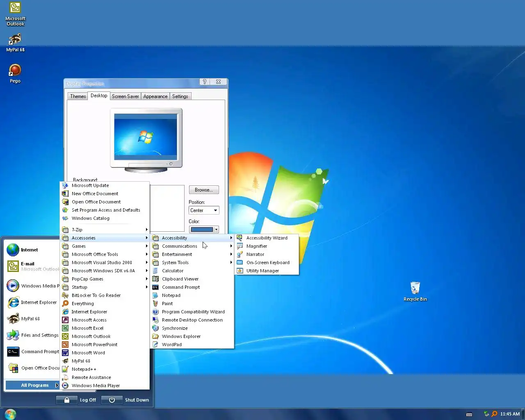Click Set Program Access and Defaults
Screen dimensions: 525x420
coord(105,210)
